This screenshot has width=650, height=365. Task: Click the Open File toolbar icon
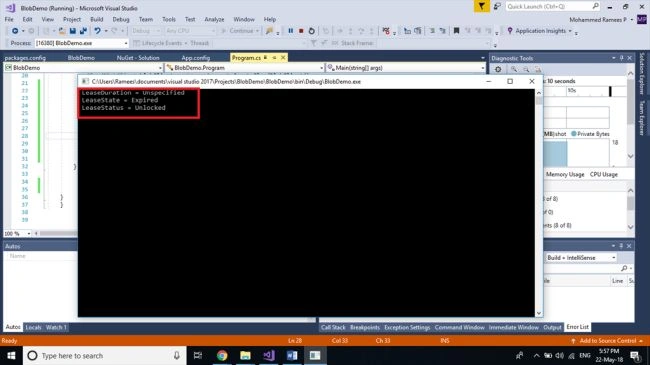[x=62, y=31]
